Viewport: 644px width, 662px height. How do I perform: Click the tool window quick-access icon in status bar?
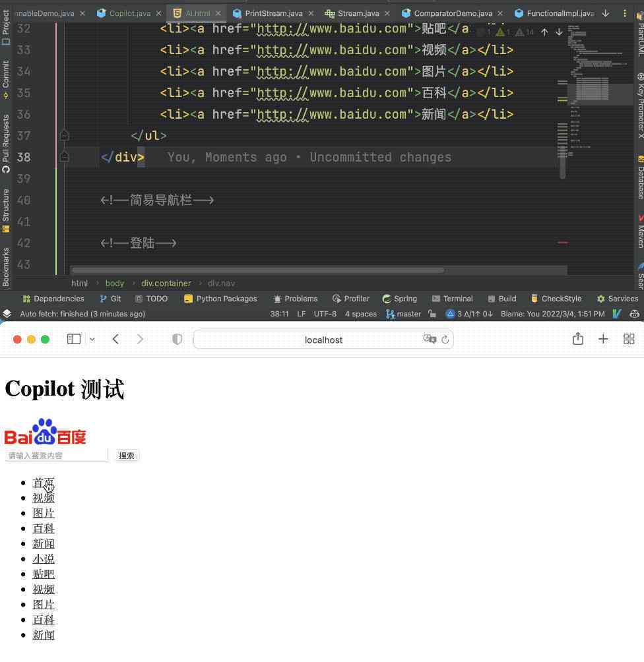pos(7,314)
